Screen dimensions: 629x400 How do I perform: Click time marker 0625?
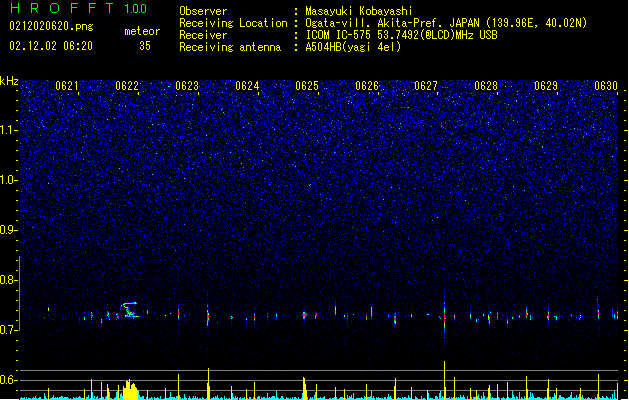(x=307, y=86)
